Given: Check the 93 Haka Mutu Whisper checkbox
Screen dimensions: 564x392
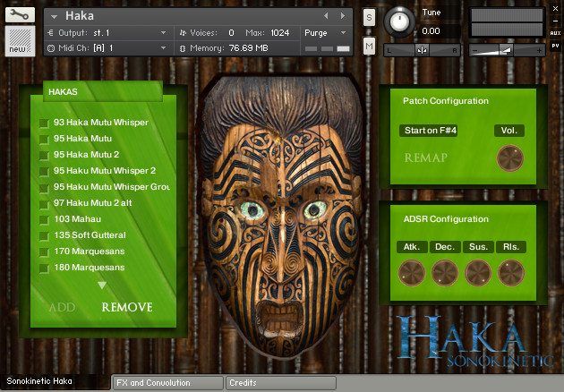Looking at the screenshot, I should tap(43, 123).
